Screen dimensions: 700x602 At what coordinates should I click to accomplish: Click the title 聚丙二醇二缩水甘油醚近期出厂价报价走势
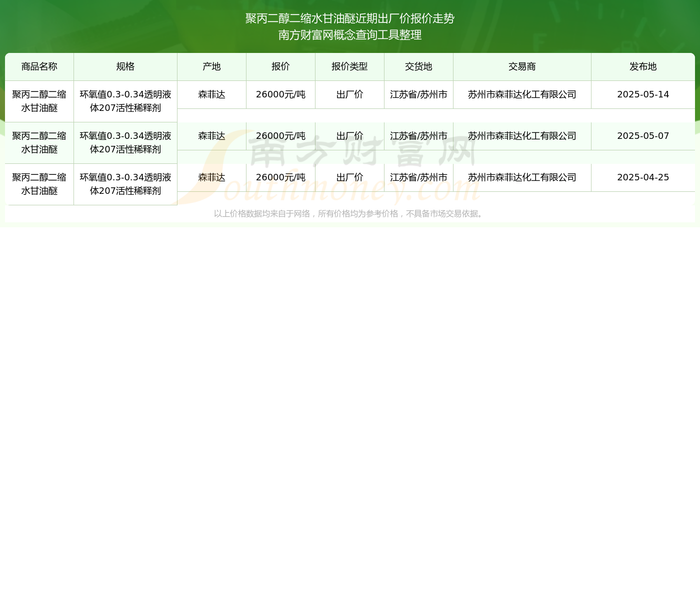point(350,18)
